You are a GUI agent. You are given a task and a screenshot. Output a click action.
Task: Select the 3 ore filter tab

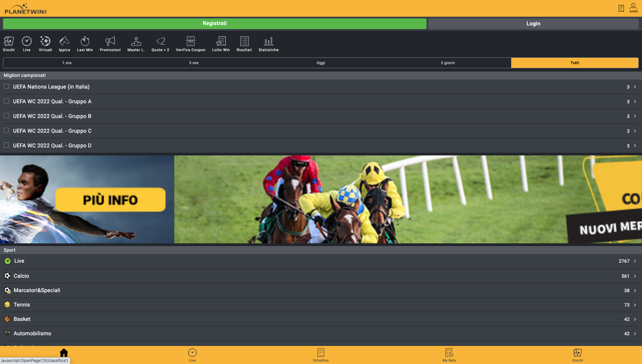193,63
